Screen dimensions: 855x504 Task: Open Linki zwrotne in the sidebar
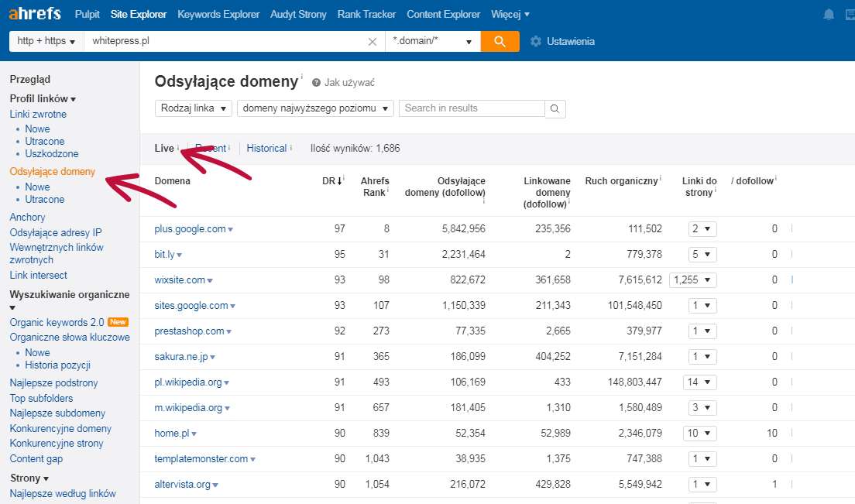38,115
